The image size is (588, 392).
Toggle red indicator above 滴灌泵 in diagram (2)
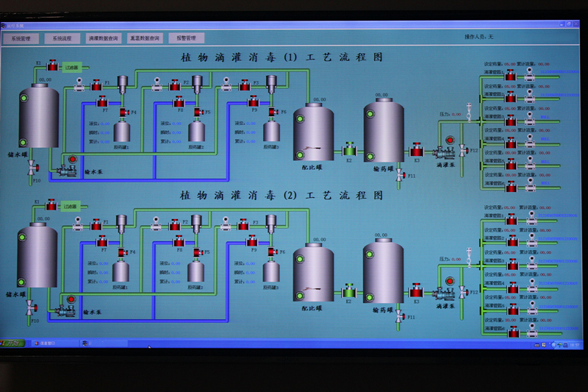click(449, 279)
